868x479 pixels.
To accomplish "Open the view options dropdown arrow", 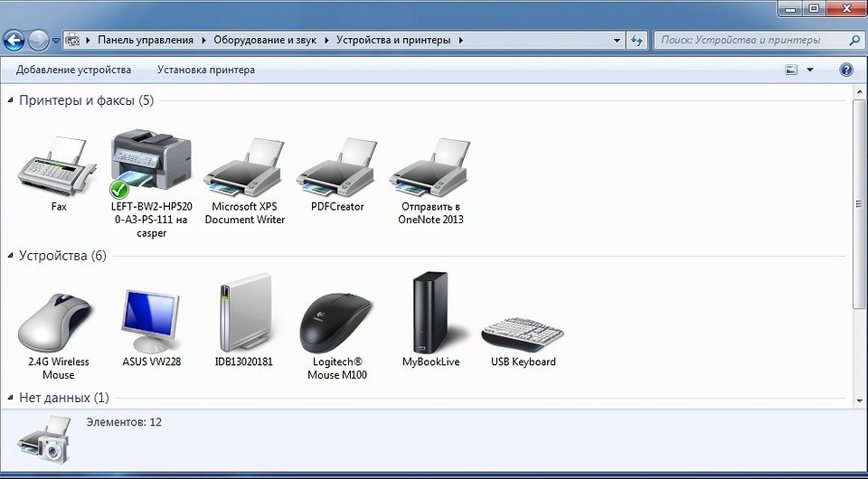I will point(810,70).
